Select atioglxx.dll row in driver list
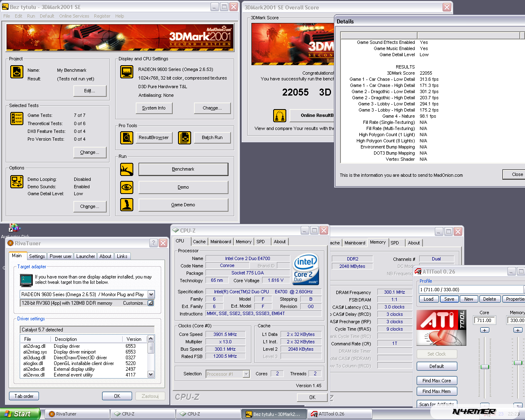The height and width of the screenshot is (420, 525). [84, 363]
